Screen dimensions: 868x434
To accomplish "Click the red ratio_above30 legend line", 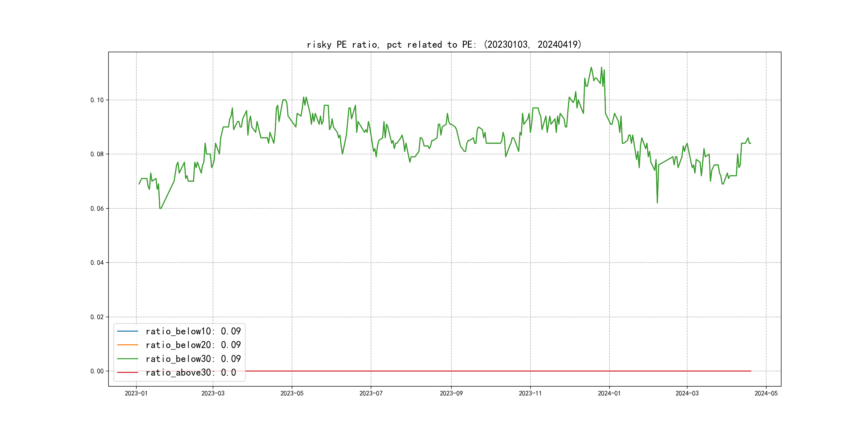I will (x=127, y=372).
